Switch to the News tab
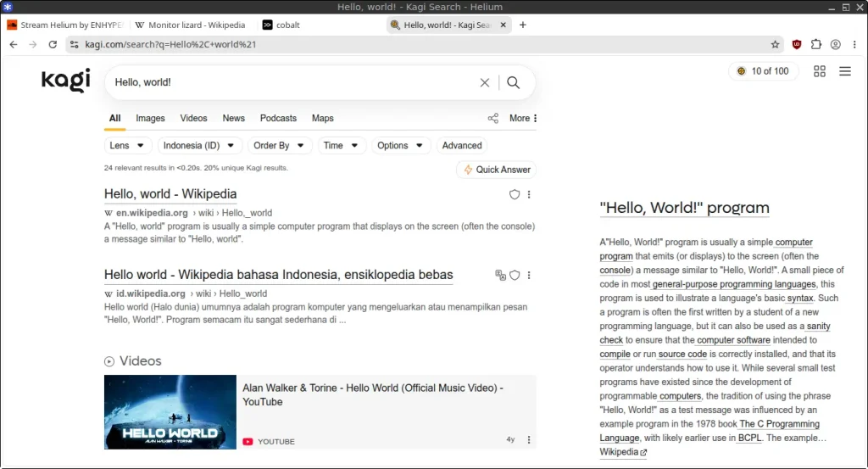Screen dimensions: 868x469 coord(234,118)
